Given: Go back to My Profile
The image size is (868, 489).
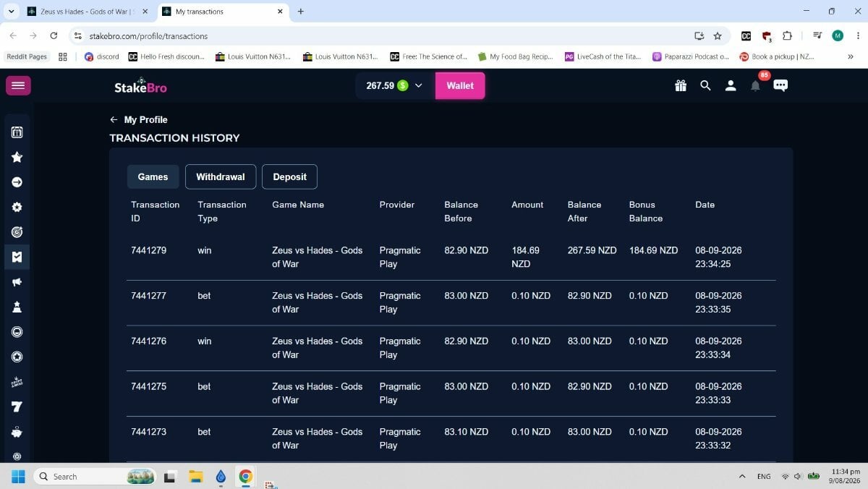Looking at the screenshot, I should [139, 120].
